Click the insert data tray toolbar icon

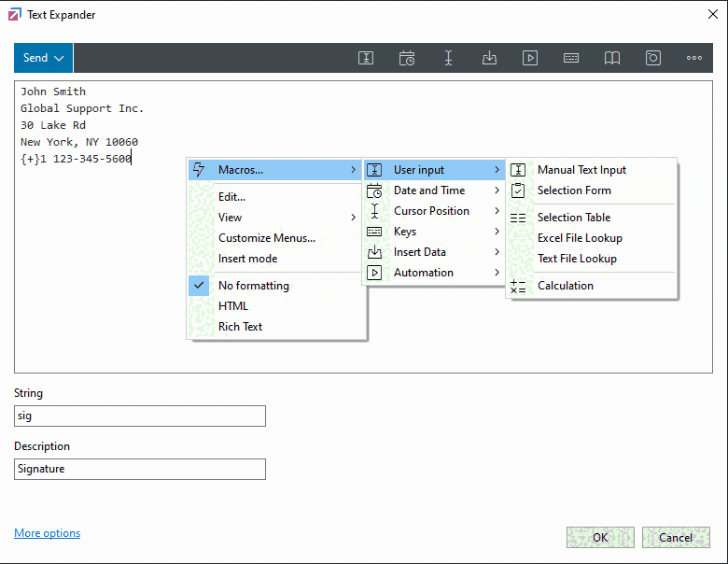[x=489, y=58]
